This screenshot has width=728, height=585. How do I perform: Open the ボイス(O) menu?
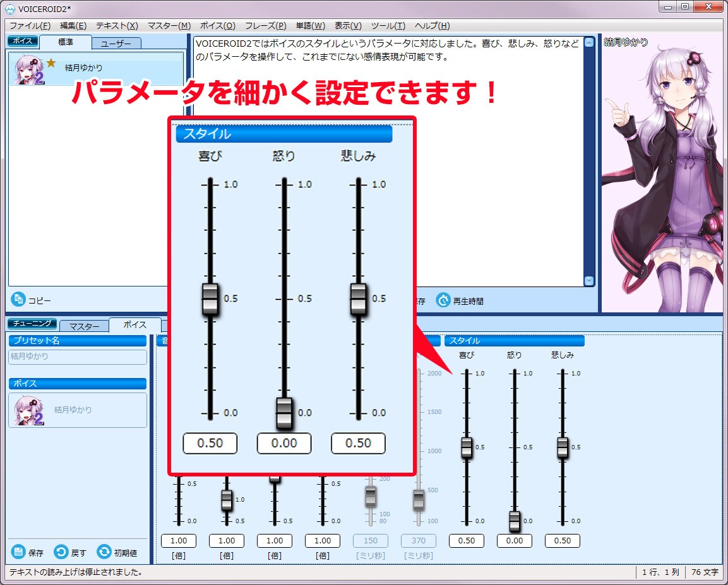(x=218, y=26)
